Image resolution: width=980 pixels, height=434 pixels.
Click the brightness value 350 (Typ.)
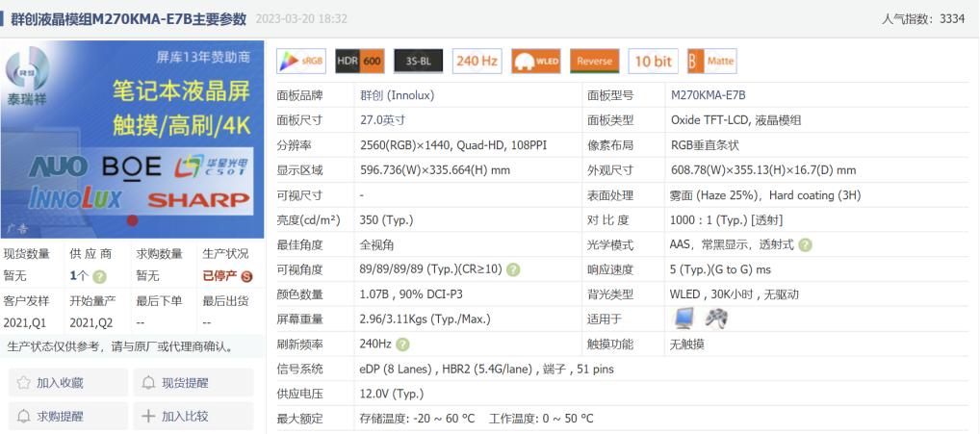(x=386, y=219)
